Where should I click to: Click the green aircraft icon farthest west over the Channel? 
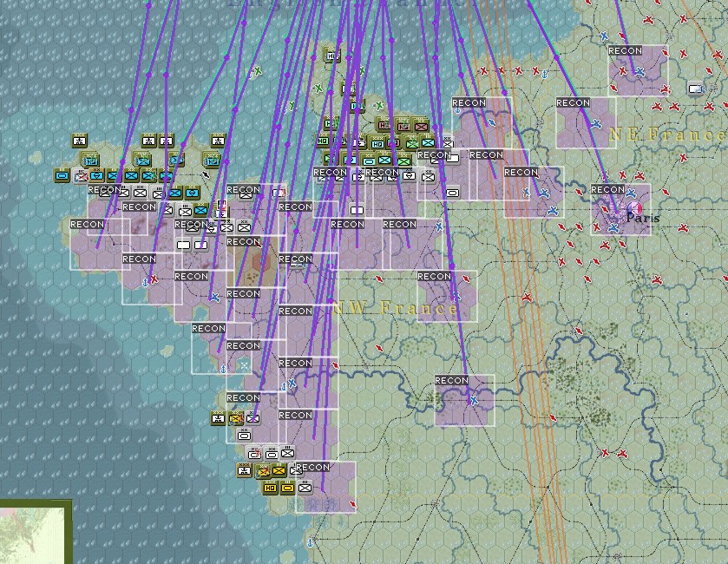[257, 71]
